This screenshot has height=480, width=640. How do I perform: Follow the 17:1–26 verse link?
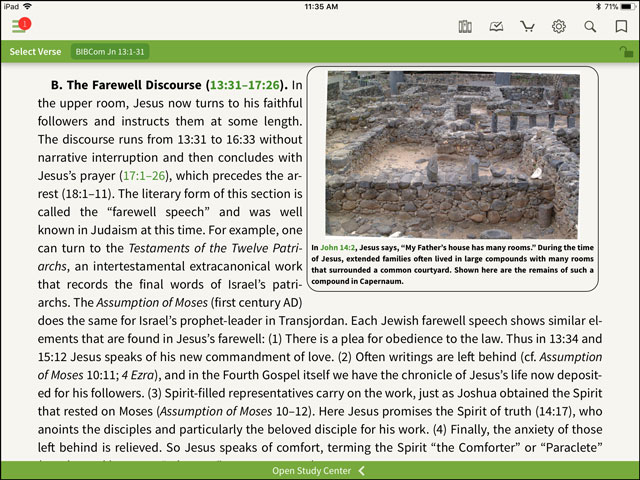(x=144, y=176)
